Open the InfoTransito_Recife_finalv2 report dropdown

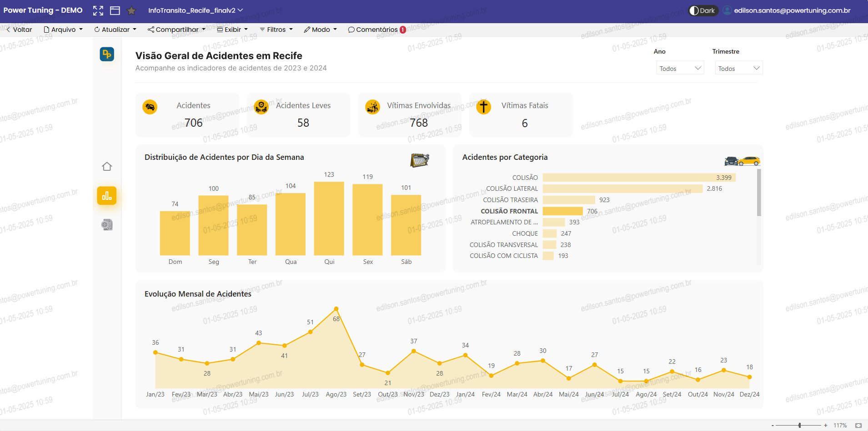point(196,10)
